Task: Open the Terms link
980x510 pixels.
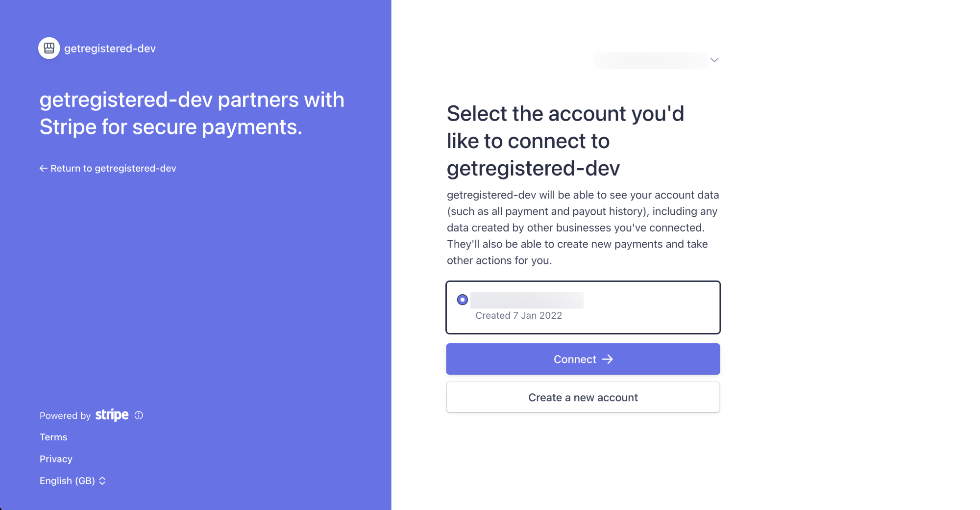Action: [x=53, y=437]
